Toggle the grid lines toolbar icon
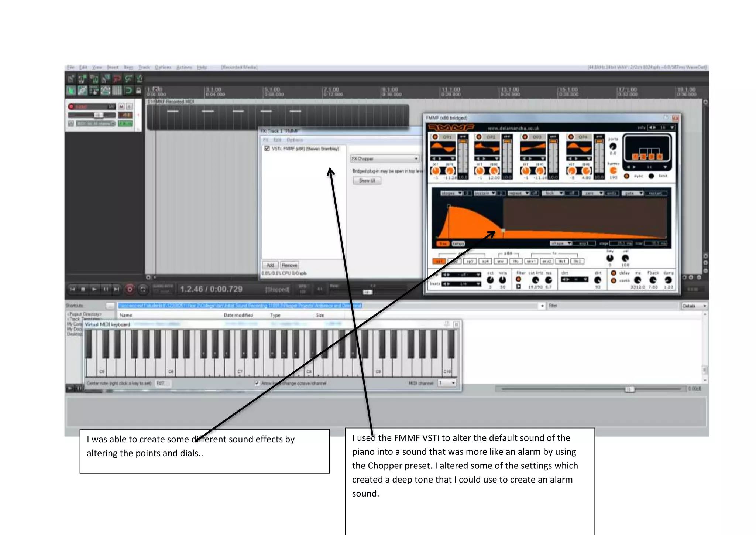 tap(117, 91)
